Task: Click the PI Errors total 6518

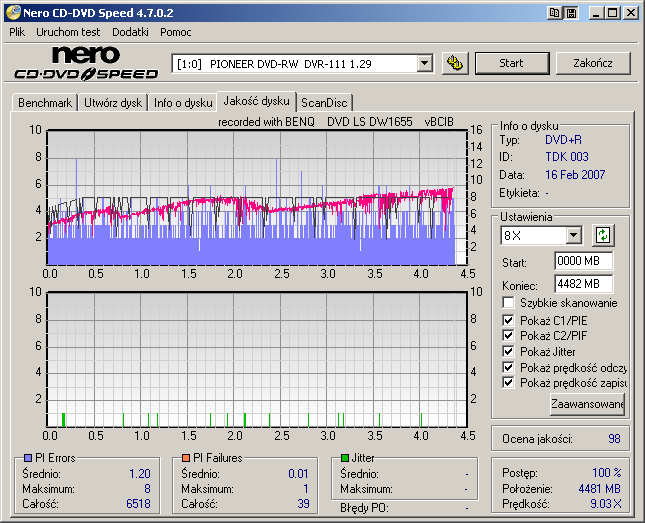Action: click(138, 504)
